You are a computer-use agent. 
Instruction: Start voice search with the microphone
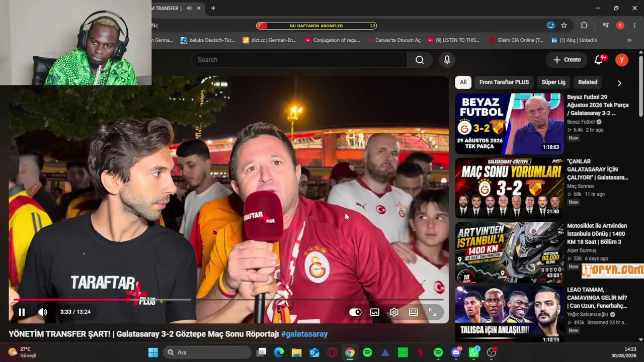click(x=447, y=60)
